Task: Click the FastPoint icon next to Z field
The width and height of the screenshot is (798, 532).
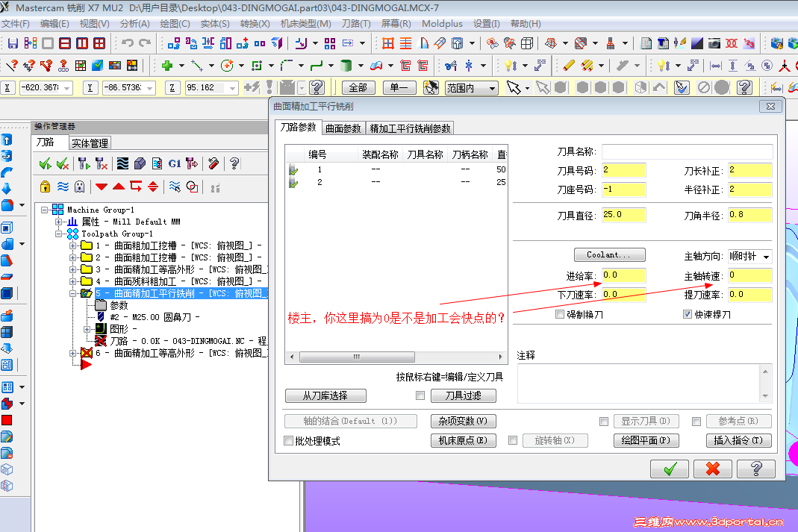Action: tap(252, 87)
